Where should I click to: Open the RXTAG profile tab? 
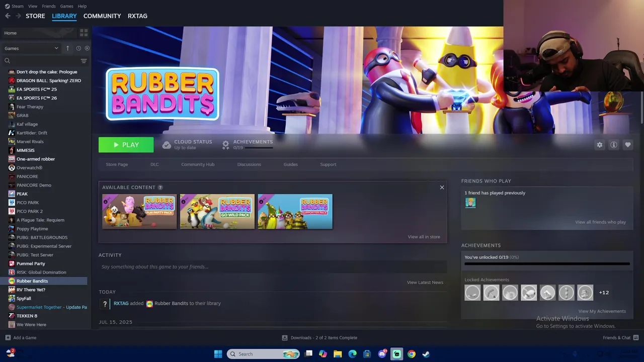tap(137, 16)
